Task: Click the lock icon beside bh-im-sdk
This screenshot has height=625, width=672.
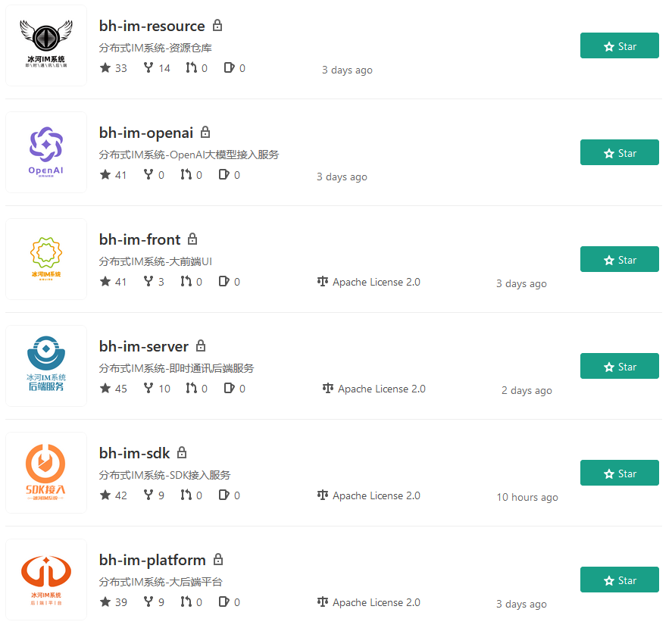Action: (182, 452)
